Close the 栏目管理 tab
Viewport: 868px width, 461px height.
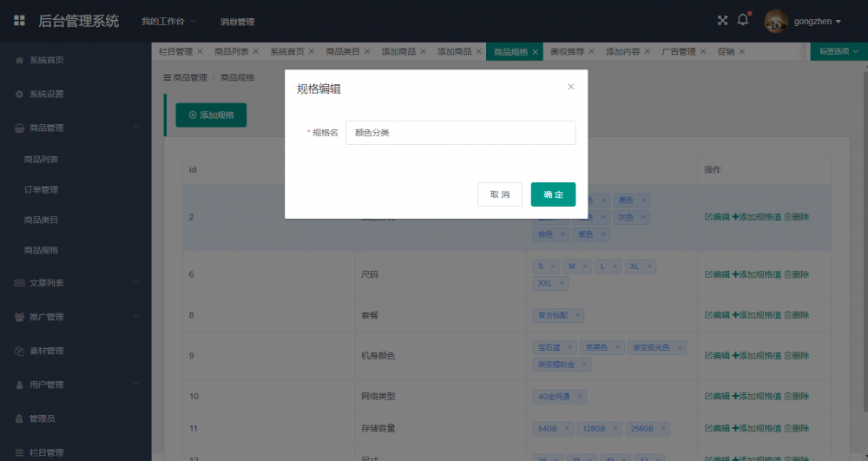point(200,51)
